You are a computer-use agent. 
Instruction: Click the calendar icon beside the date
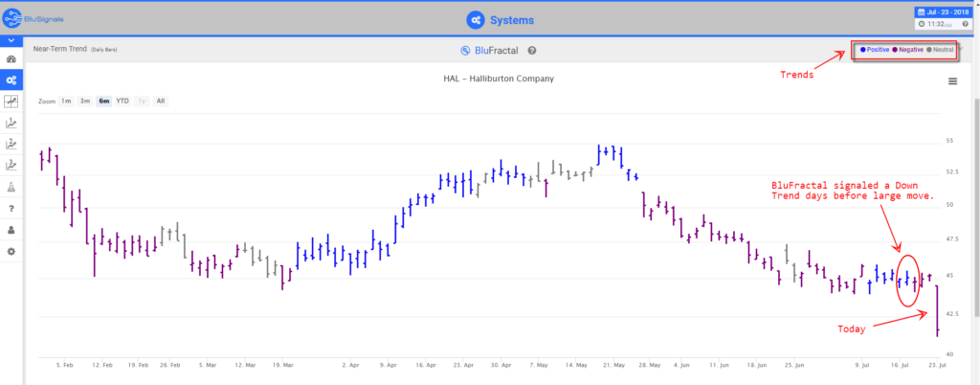point(920,11)
